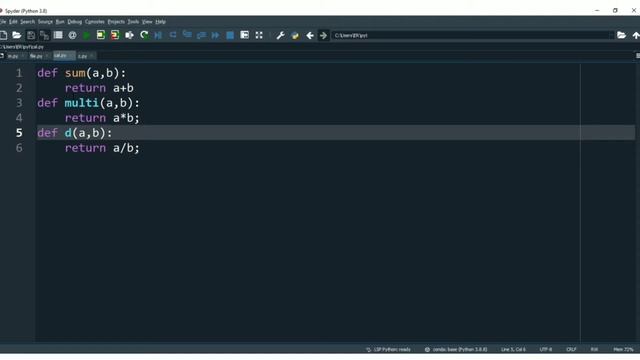The height and width of the screenshot is (360, 640).
Task: Place cursor on 'def d(a,b):' line
Action: (74, 133)
